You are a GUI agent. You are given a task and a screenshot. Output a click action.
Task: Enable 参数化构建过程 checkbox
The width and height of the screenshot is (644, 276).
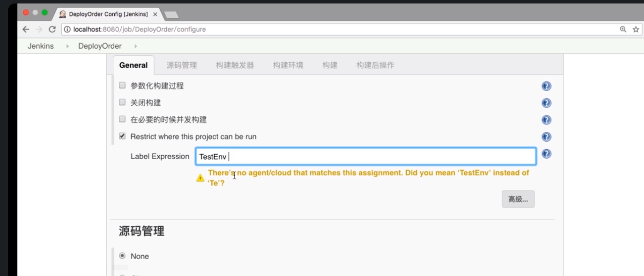point(122,86)
